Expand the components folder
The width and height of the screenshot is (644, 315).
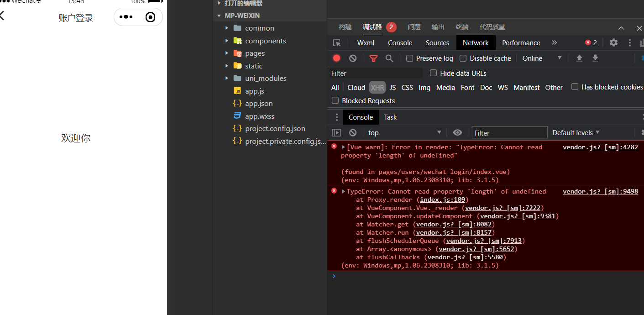[x=227, y=41]
